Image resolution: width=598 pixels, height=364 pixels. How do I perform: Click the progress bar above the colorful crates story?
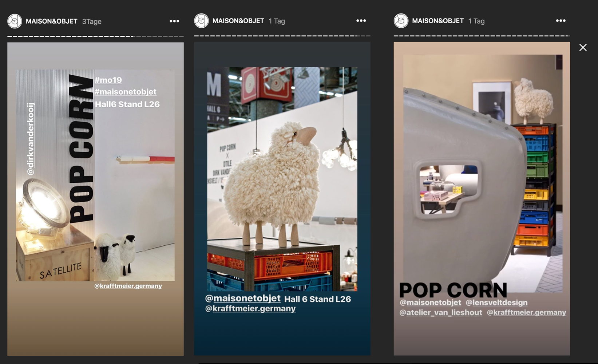point(482,36)
